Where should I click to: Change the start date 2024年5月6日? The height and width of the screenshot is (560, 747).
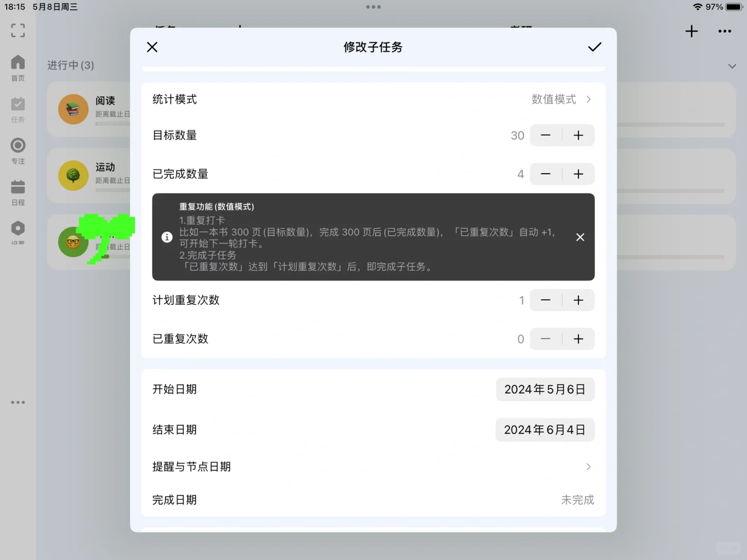(545, 389)
